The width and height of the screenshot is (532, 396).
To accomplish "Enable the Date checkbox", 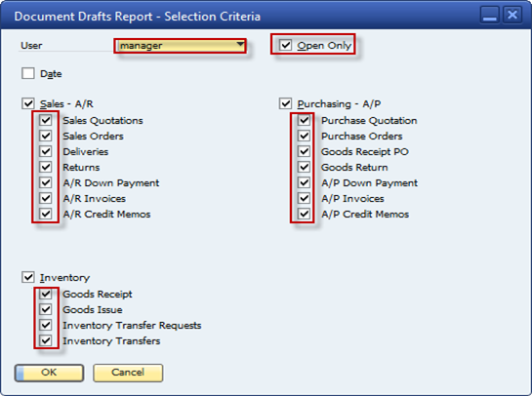I will 28,73.
